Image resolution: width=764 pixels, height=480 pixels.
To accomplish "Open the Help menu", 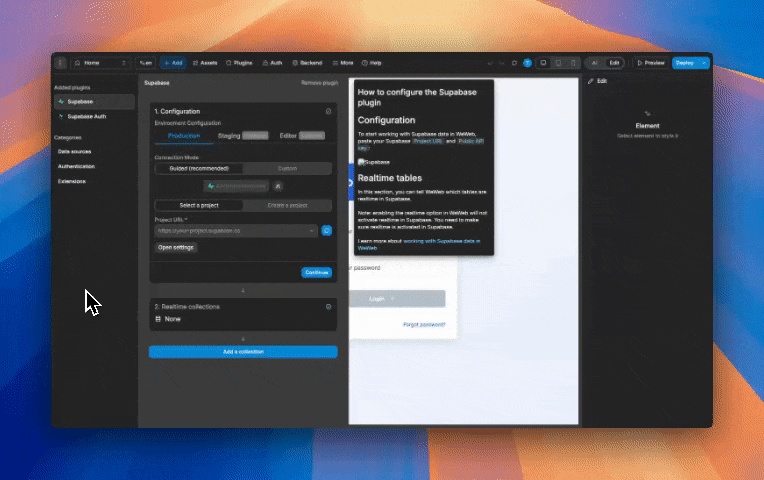I will point(371,63).
